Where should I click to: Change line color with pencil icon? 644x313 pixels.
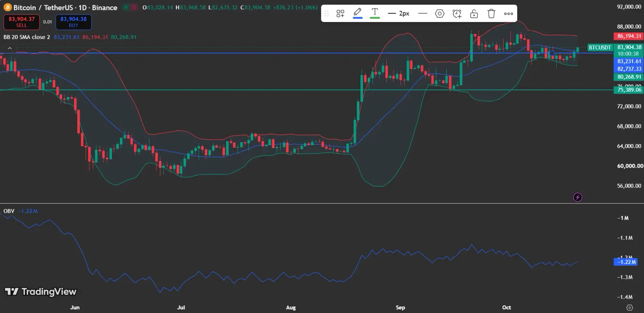coord(357,13)
